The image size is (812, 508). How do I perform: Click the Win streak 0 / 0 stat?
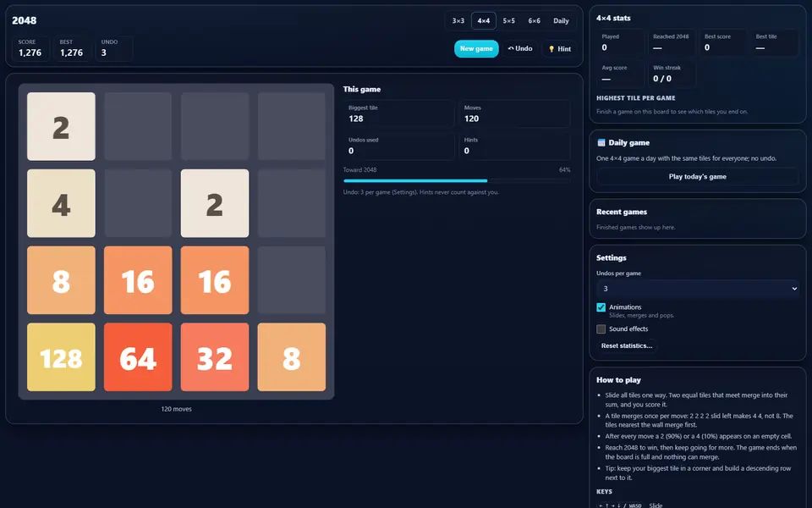pyautogui.click(x=672, y=74)
